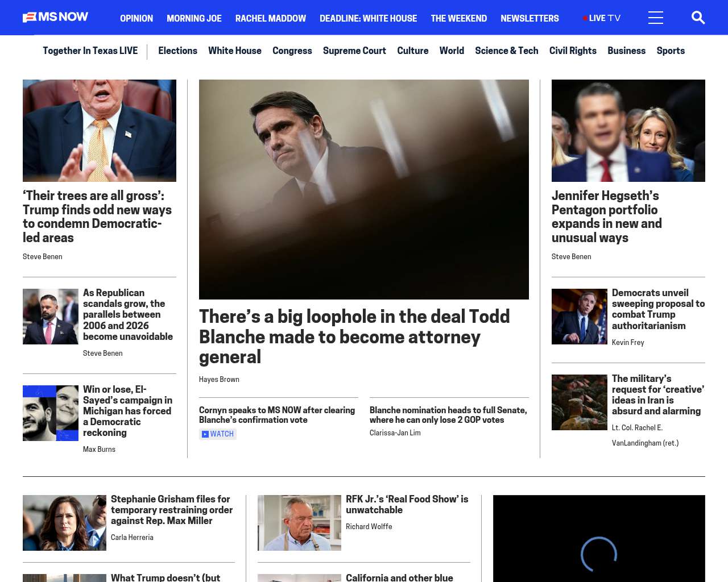This screenshot has width=728, height=582.
Task: Read military 'creative' ideas Iran article
Action: 658,395
